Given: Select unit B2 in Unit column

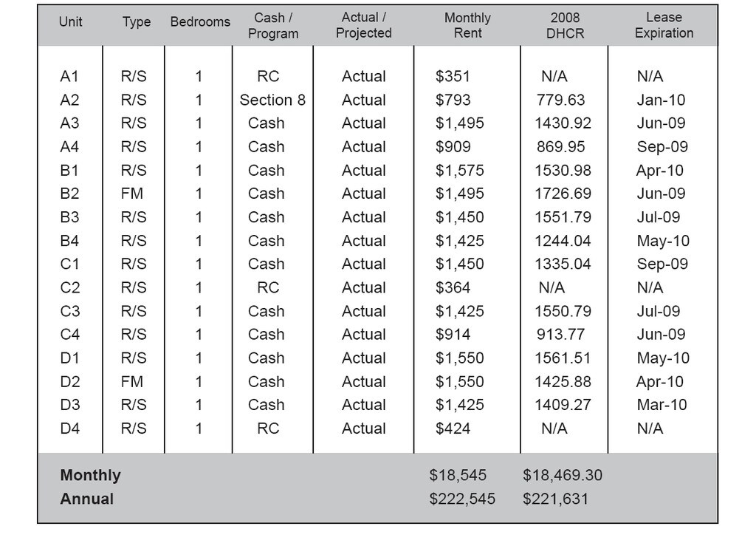Looking at the screenshot, I should click(69, 194).
